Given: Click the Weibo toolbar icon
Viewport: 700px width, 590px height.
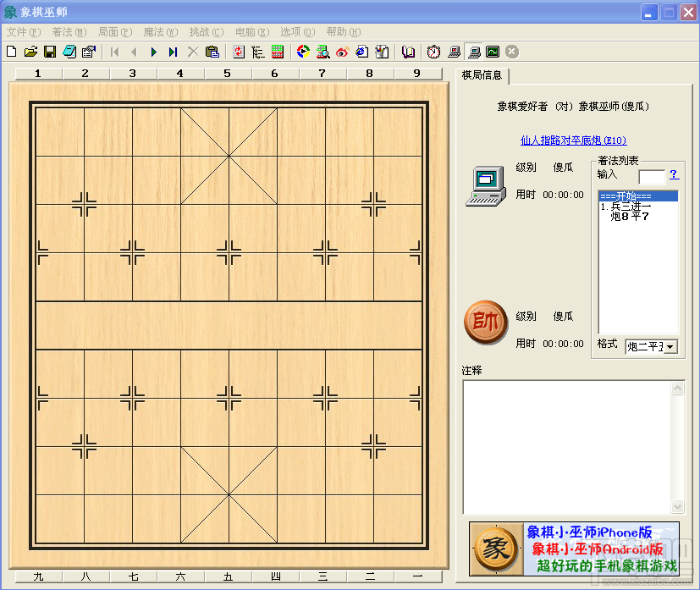Looking at the screenshot, I should point(343,52).
